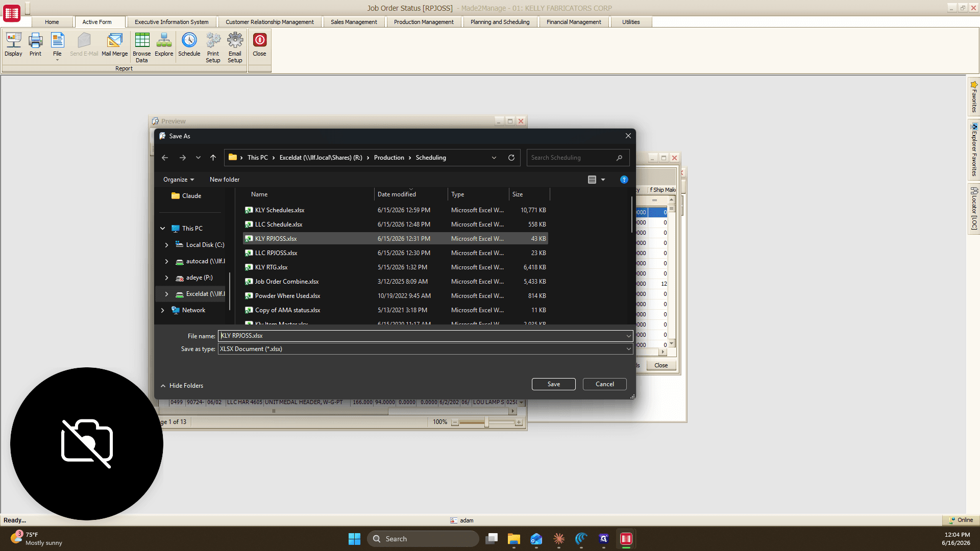
Task: Open File Explorer from the taskbar
Action: coord(513,539)
